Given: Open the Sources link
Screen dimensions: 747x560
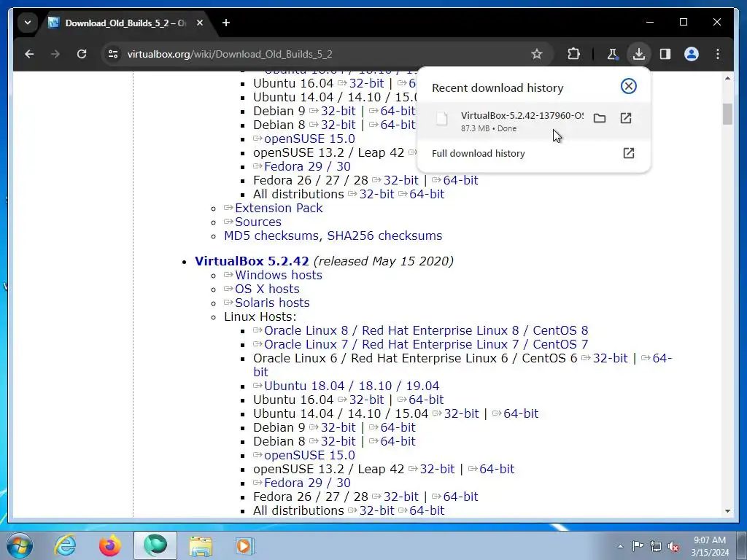Looking at the screenshot, I should 258,222.
